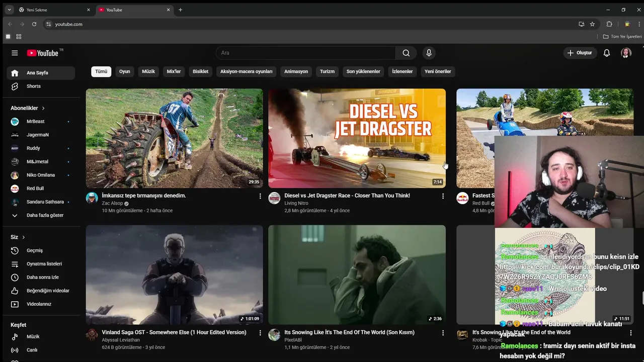644x362 pixels.
Task: Open M&Jmetal subscription channel
Action: [41, 161]
